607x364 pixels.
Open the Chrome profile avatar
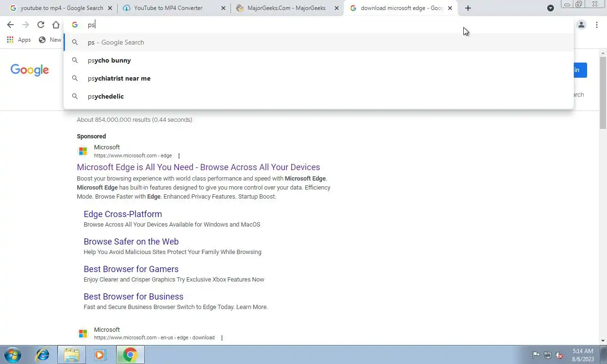click(x=581, y=25)
